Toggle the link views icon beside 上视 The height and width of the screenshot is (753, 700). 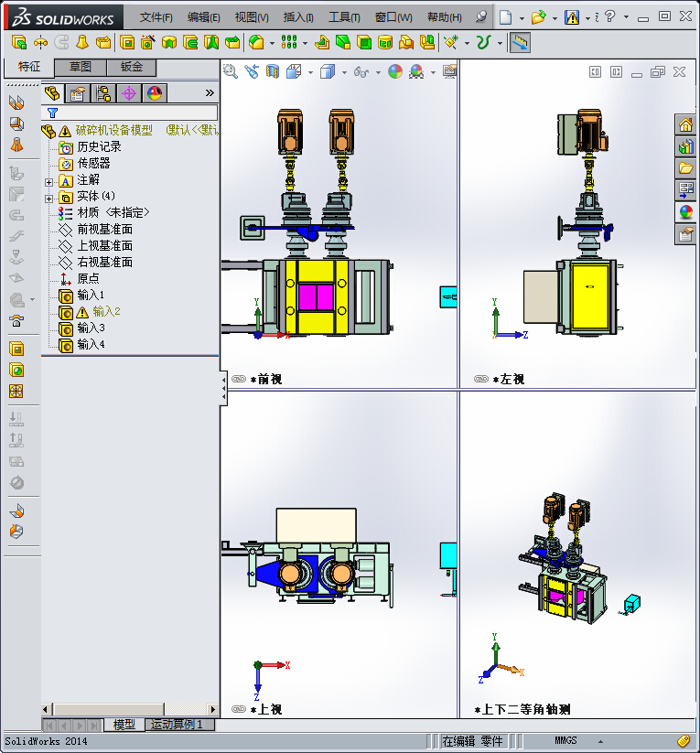coord(239,709)
